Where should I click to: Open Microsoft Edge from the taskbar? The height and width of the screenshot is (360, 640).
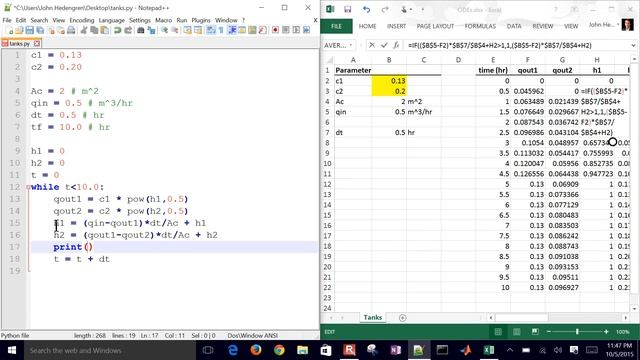pyautogui.click(x=233, y=350)
